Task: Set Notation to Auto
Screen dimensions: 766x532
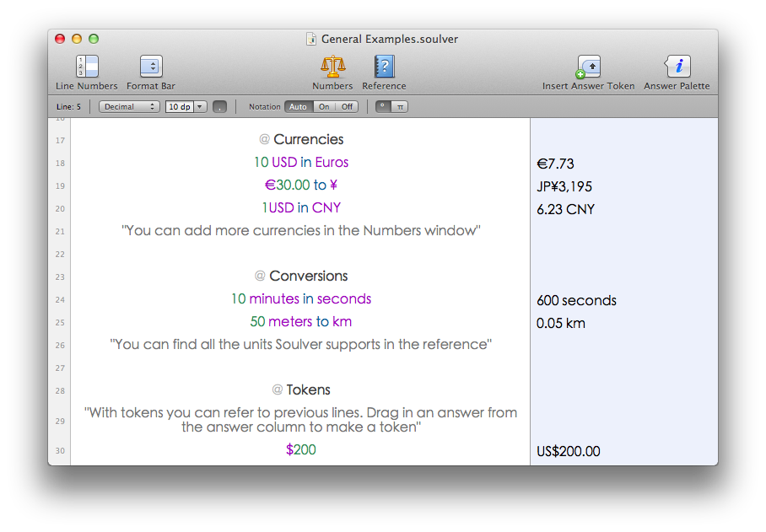Action: tap(298, 107)
